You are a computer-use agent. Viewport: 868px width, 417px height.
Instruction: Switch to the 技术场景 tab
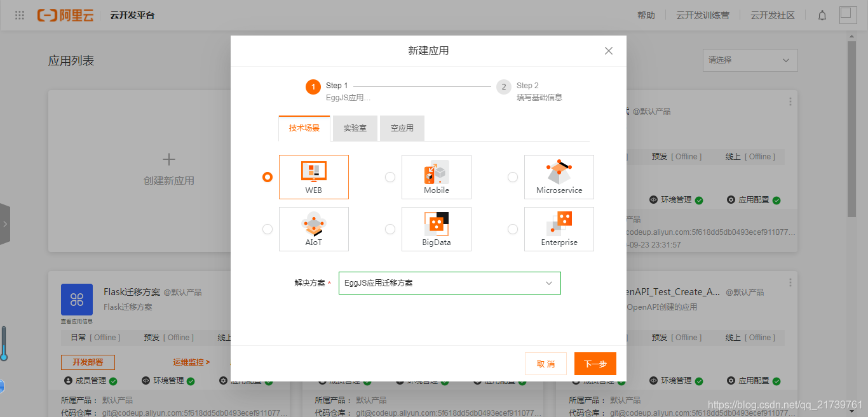[304, 128]
